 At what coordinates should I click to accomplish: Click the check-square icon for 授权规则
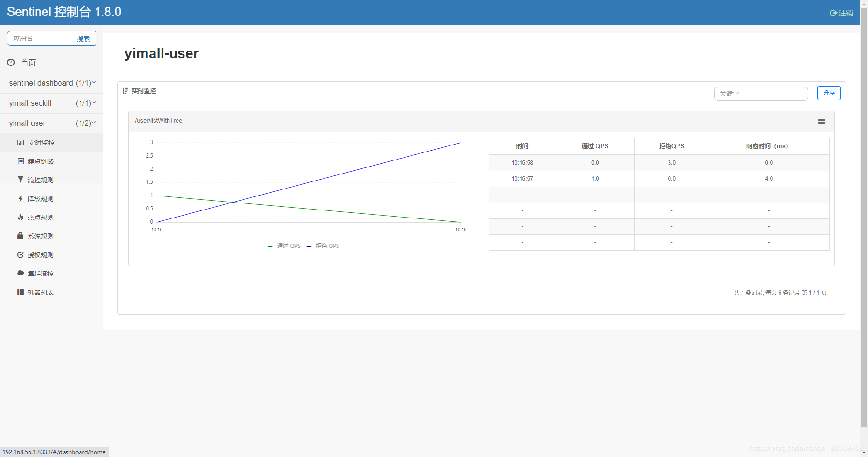pos(21,254)
